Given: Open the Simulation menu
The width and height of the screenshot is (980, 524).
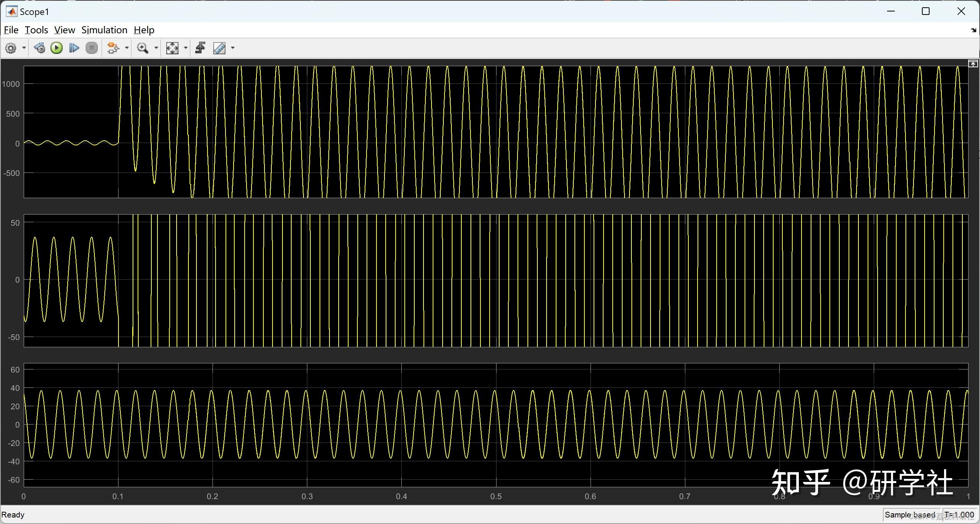Looking at the screenshot, I should [x=104, y=30].
